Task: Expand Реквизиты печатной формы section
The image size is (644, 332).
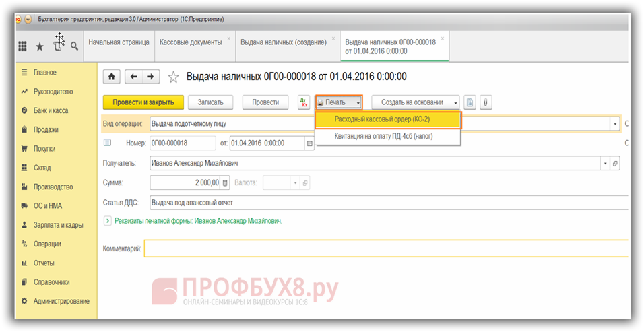Action: [x=107, y=220]
